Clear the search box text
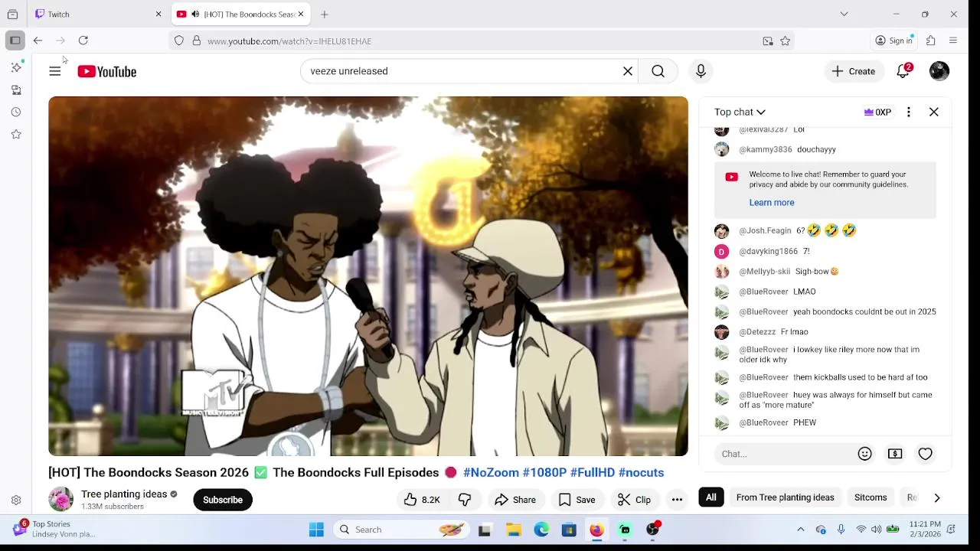The height and width of the screenshot is (551, 980). [x=628, y=71]
